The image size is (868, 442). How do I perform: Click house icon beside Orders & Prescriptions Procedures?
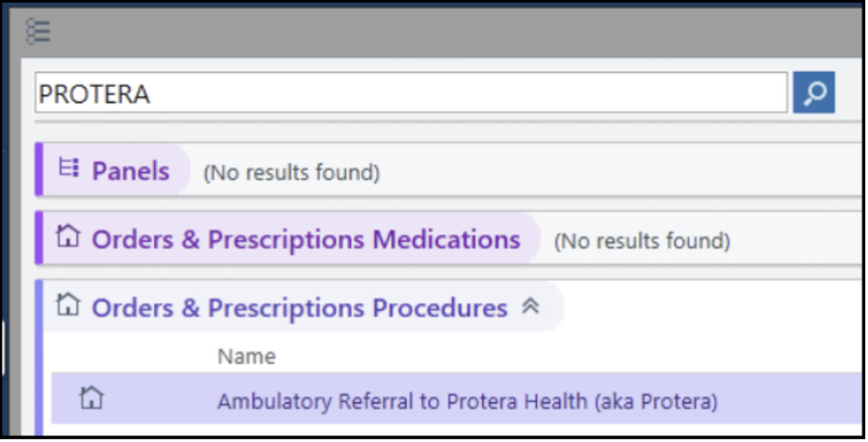68,306
